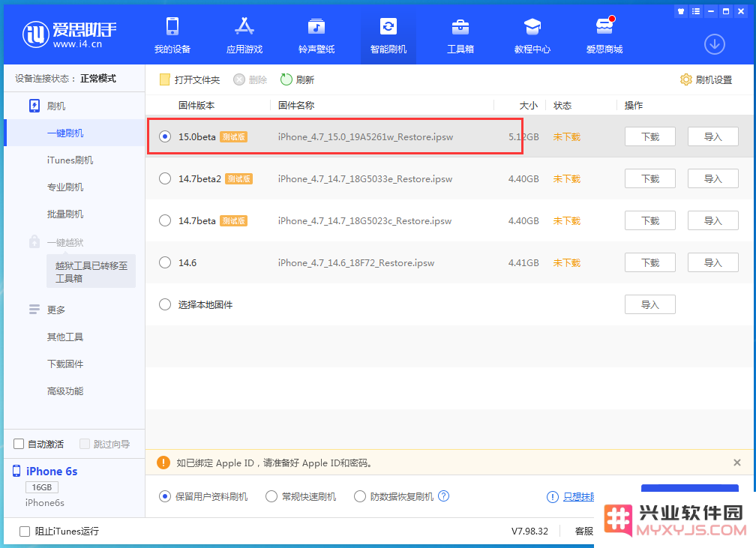Import firmware for 15.0beta row
Screen dimensions: 756x548
pyautogui.click(x=712, y=137)
